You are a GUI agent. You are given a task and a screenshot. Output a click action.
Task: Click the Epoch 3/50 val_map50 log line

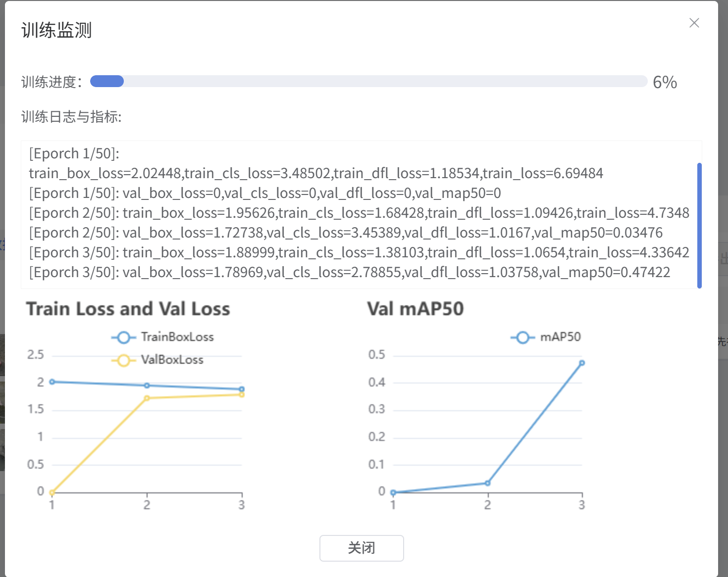point(349,272)
